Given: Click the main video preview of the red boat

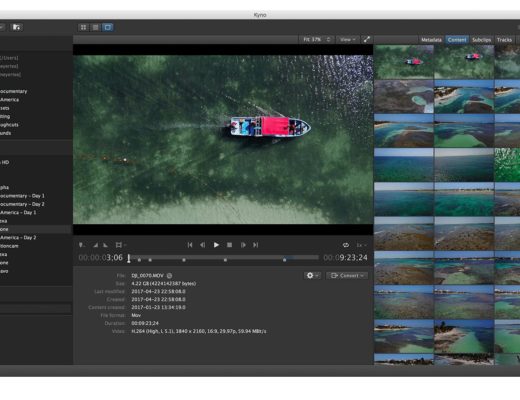Looking at the screenshot, I should (223, 139).
